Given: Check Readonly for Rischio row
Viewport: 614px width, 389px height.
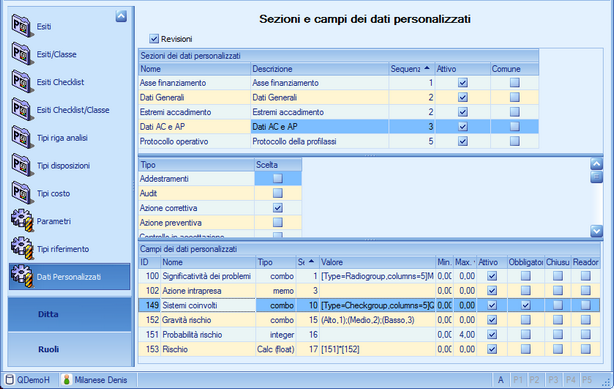Looking at the screenshot, I should click(585, 349).
